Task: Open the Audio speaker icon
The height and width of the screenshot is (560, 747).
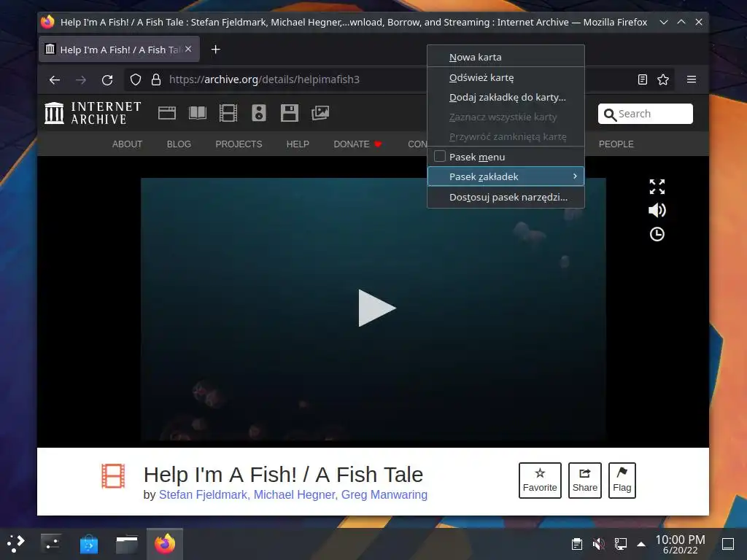Action: coord(259,113)
